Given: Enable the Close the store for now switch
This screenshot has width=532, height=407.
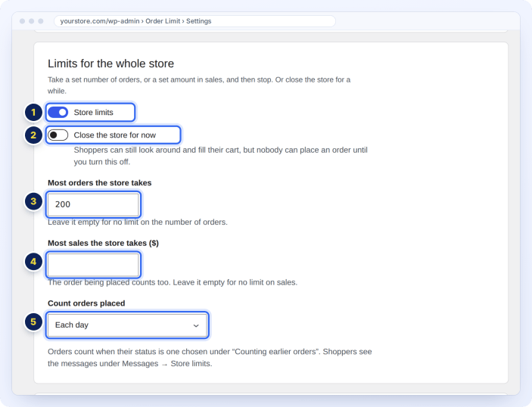Looking at the screenshot, I should pyautogui.click(x=58, y=135).
